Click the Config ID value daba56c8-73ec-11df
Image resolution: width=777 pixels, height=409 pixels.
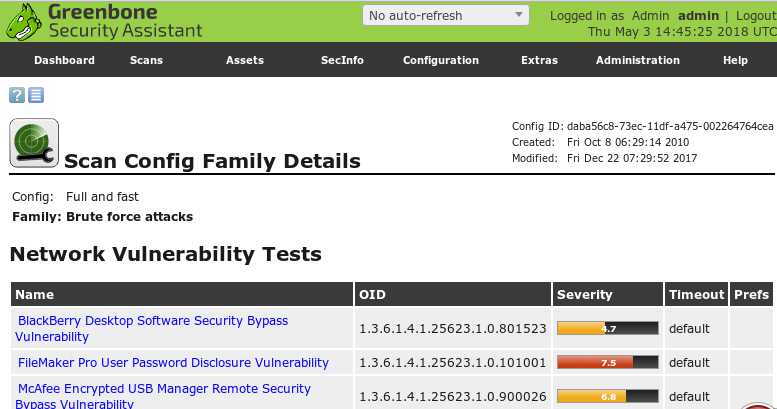click(670, 126)
